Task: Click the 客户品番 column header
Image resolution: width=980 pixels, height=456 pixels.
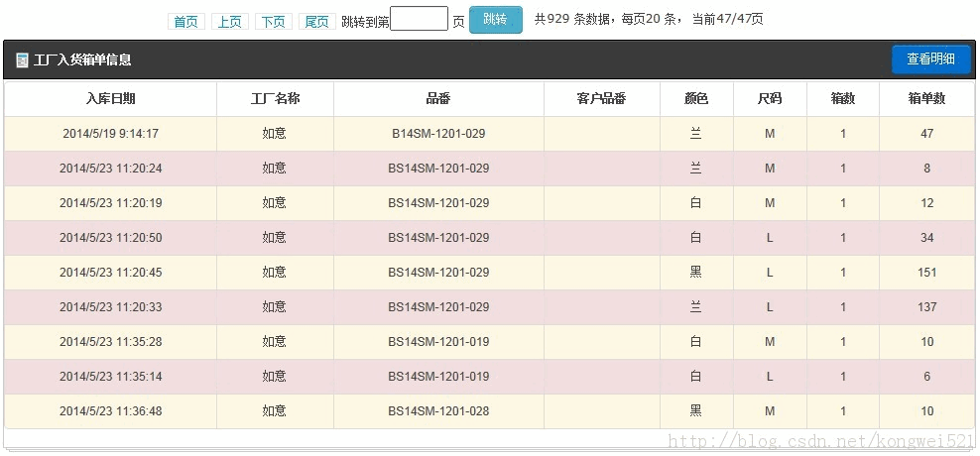Action: (601, 99)
